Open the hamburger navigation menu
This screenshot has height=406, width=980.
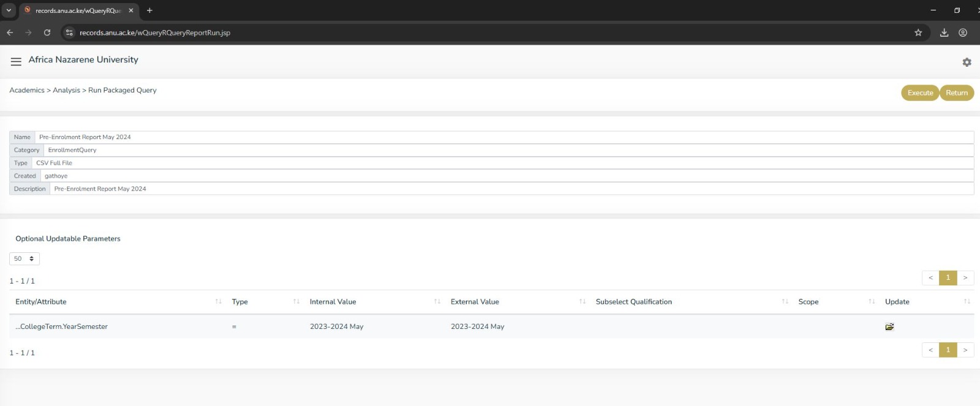tap(16, 61)
